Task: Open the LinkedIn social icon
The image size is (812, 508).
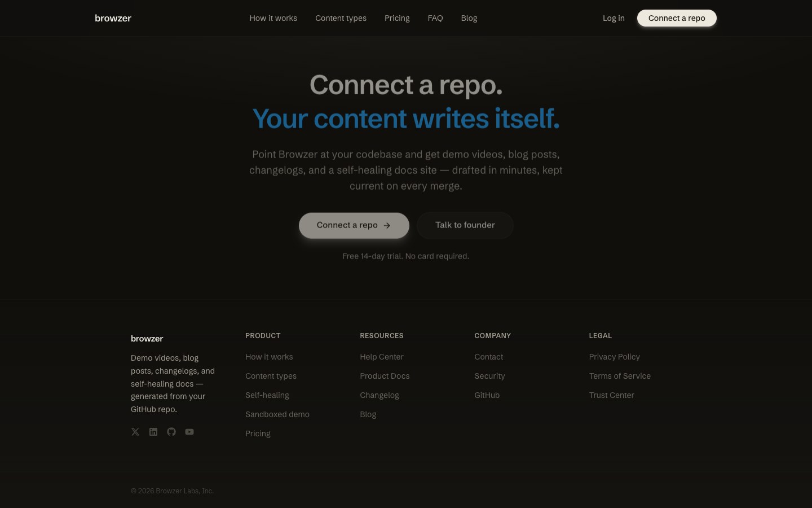Action: tap(153, 432)
